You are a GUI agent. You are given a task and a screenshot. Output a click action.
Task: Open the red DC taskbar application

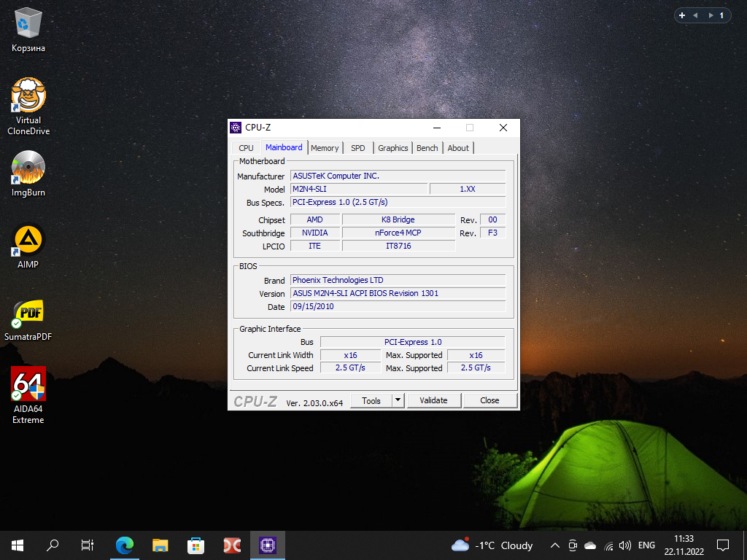point(232,545)
